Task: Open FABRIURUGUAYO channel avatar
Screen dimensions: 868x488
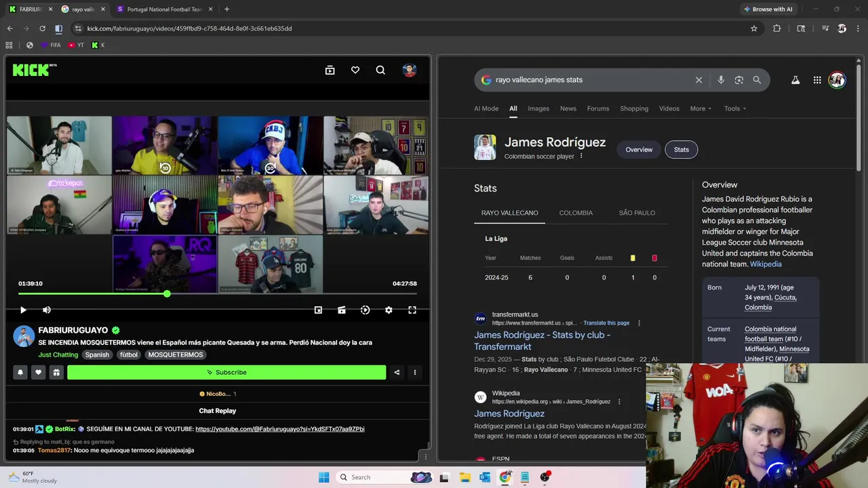Action: [x=24, y=336]
